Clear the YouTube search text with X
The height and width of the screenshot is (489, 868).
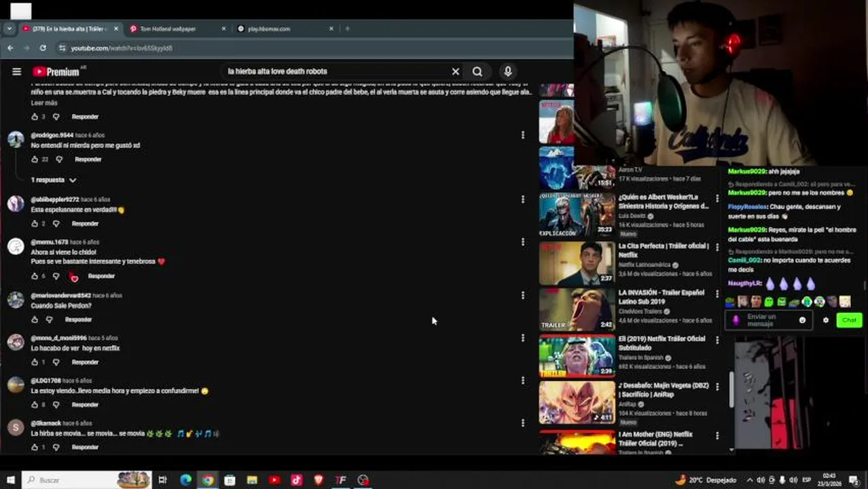456,71
